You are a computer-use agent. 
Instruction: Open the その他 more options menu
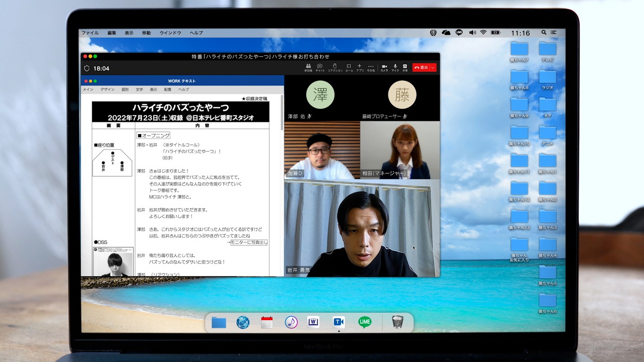click(x=371, y=67)
